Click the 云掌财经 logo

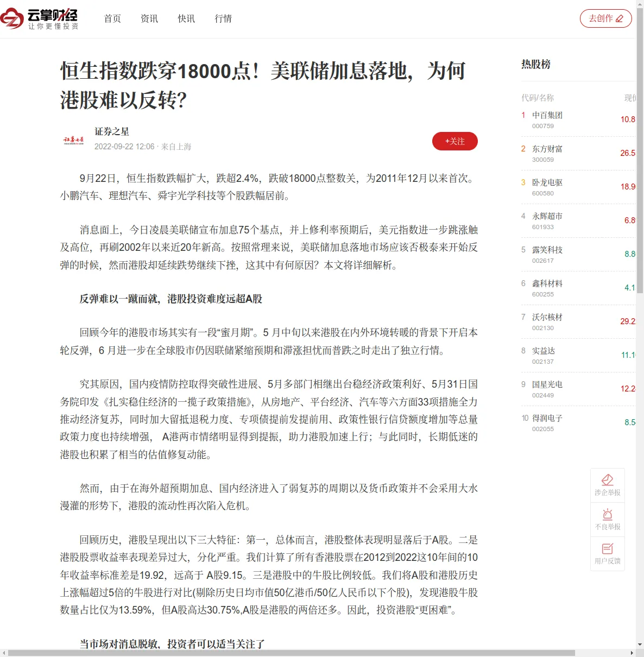tap(39, 19)
